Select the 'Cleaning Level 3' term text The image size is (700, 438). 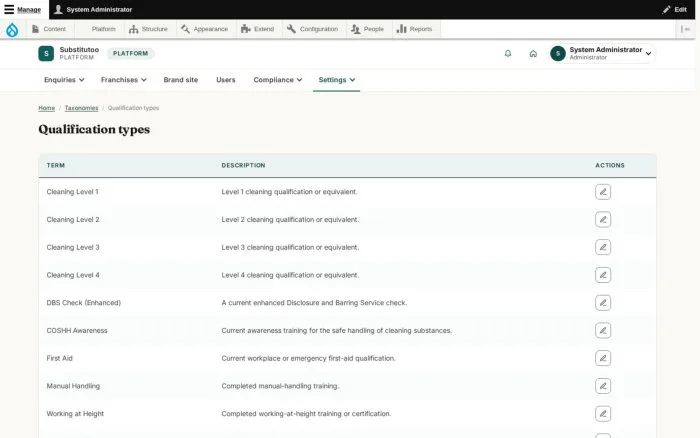tap(73, 247)
